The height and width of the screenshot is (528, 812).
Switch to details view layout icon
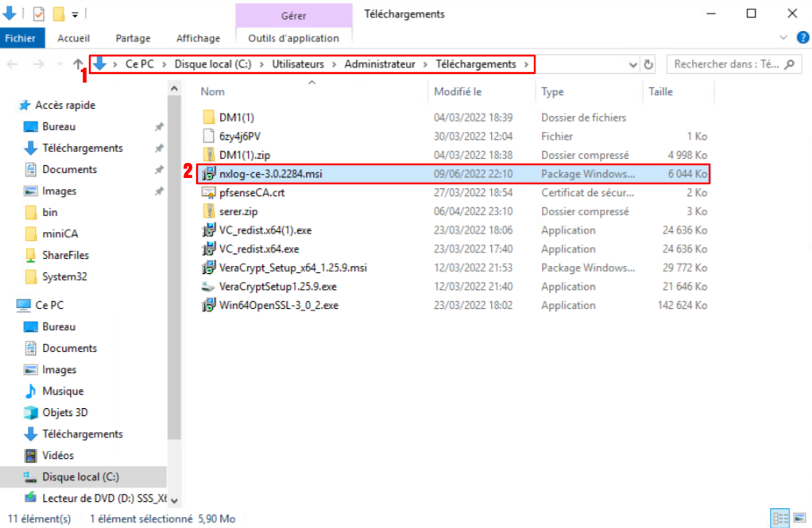coord(779,518)
